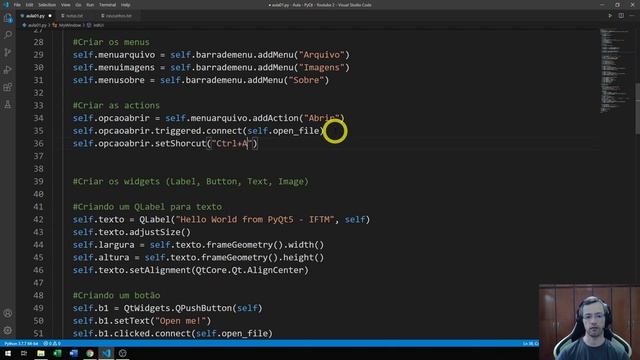Open the Source Control view

coord(8,52)
